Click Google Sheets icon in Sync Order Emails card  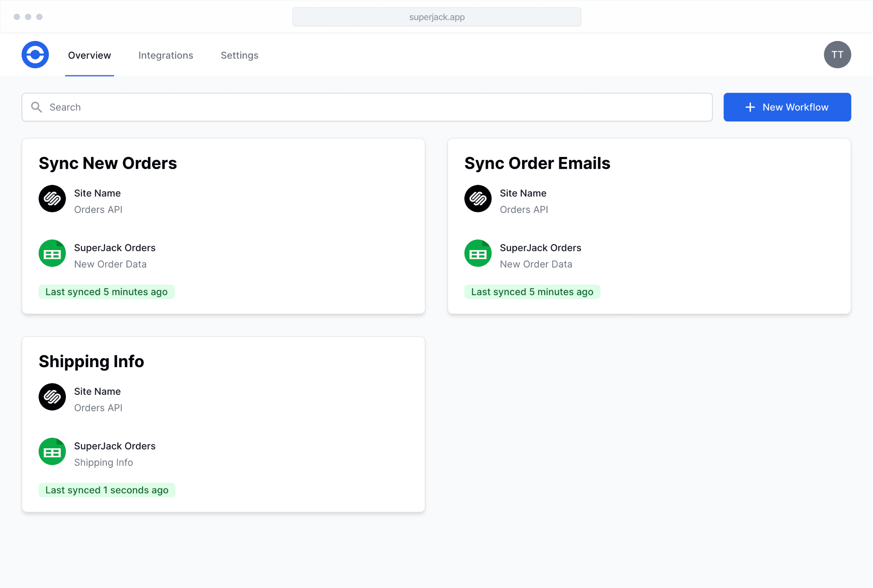click(x=477, y=253)
